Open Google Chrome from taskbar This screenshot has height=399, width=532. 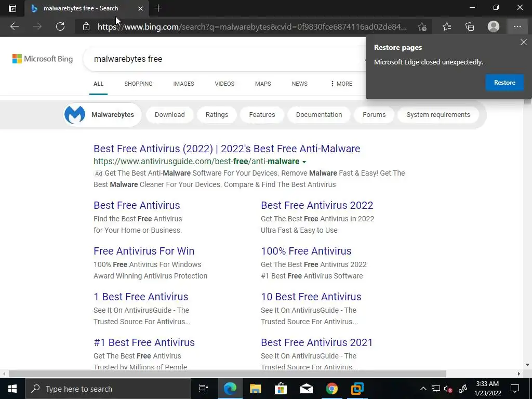(x=331, y=389)
